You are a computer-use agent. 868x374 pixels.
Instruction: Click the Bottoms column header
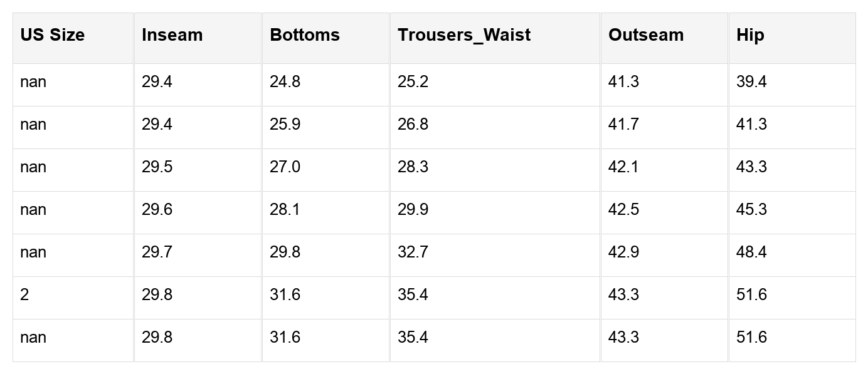pos(305,35)
